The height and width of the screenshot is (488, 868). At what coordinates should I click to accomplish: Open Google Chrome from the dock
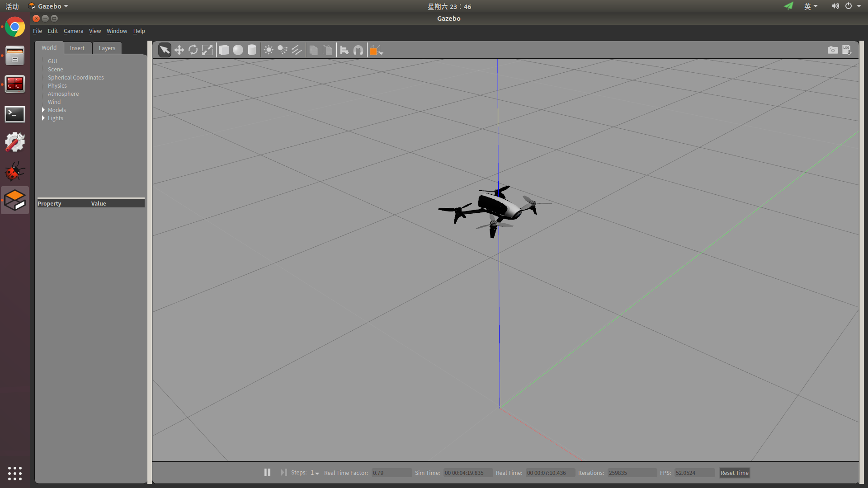tap(15, 27)
